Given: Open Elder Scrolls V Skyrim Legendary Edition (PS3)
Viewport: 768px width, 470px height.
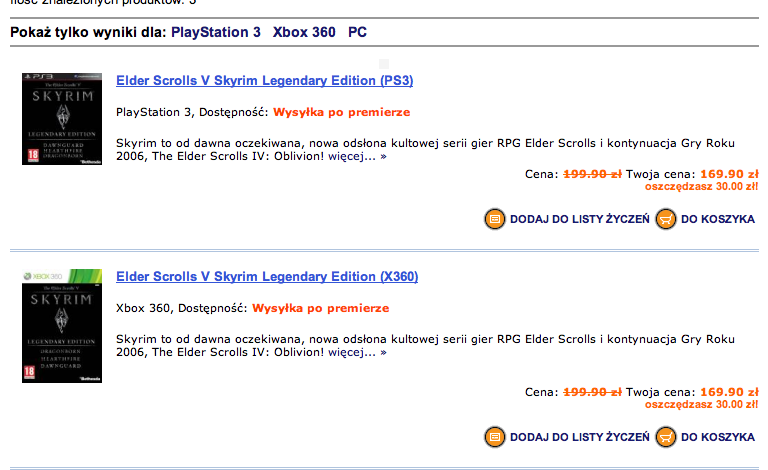Looking at the screenshot, I should pyautogui.click(x=264, y=80).
